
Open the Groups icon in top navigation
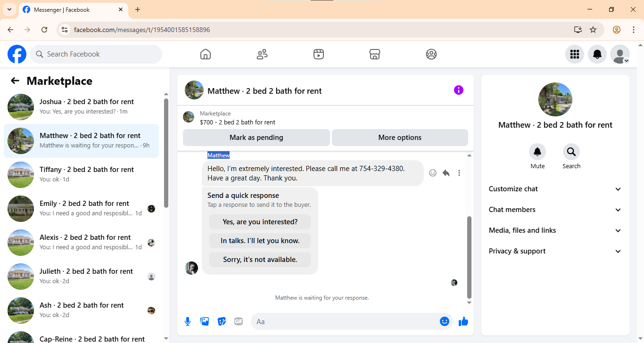431,54
